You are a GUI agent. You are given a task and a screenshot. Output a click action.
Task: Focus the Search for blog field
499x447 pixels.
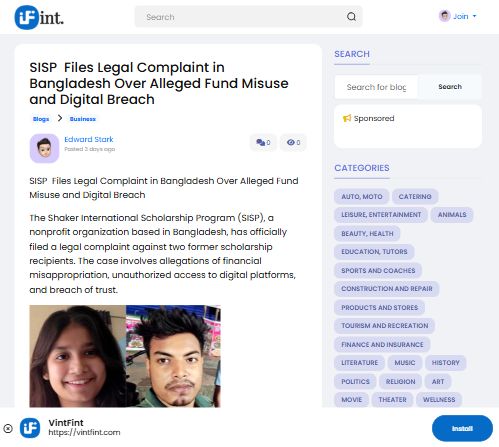pyautogui.click(x=376, y=87)
